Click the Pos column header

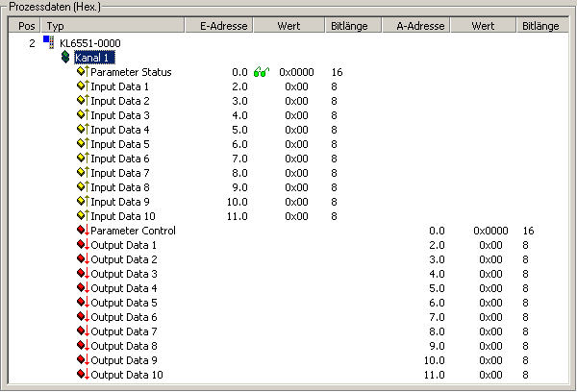(x=25, y=26)
